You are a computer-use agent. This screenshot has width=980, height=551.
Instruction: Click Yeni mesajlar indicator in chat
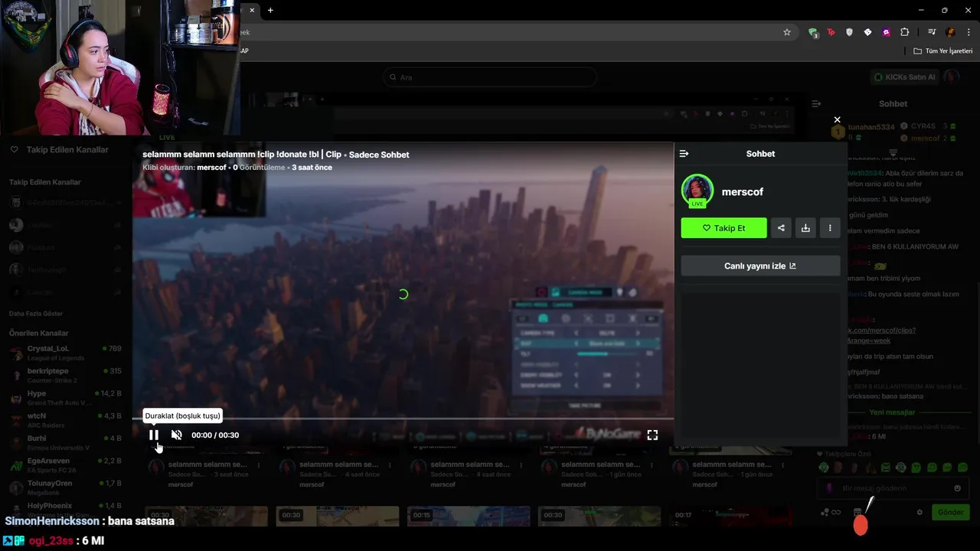pyautogui.click(x=892, y=412)
